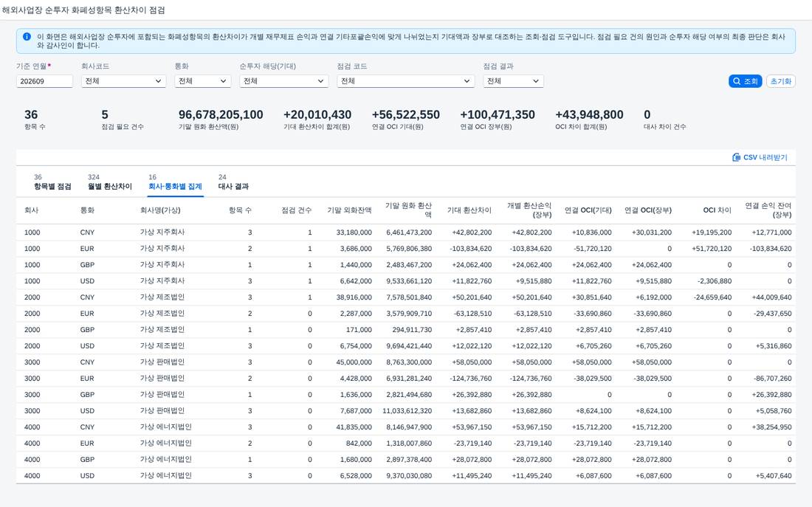Click the 초기화 reset button
Image resolution: width=812 pixels, height=507 pixels.
point(780,81)
